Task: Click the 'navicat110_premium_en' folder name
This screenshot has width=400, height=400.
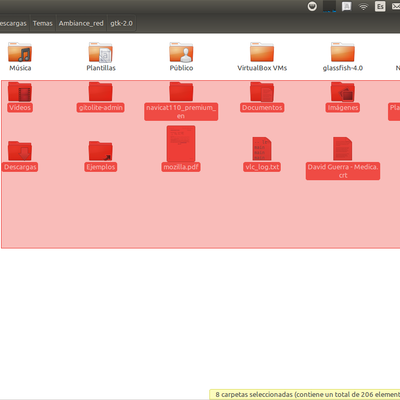Action: (x=181, y=112)
